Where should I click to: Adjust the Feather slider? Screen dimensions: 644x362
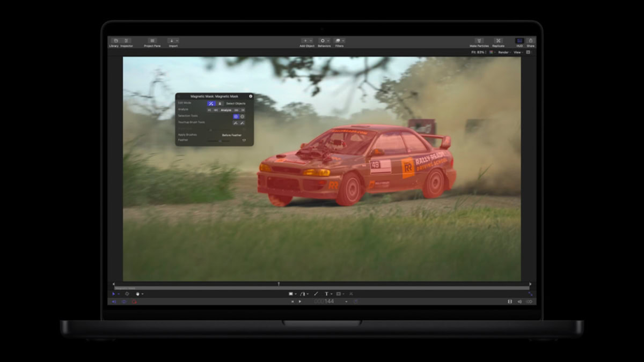pyautogui.click(x=220, y=141)
